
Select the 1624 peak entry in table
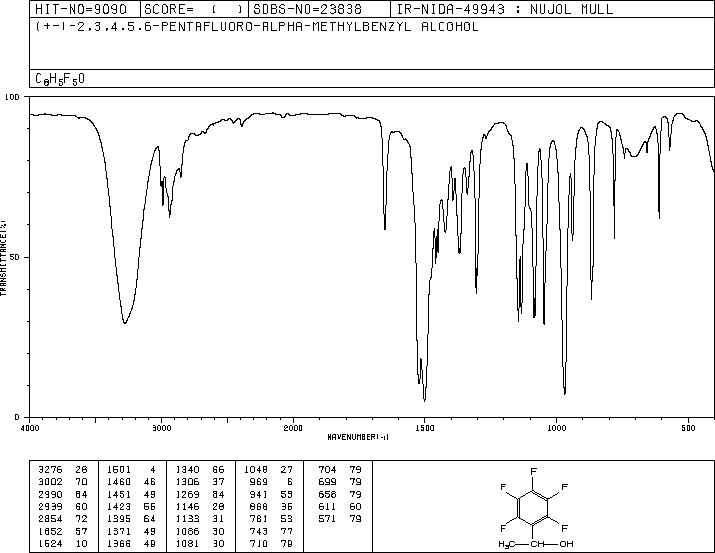pos(62,543)
